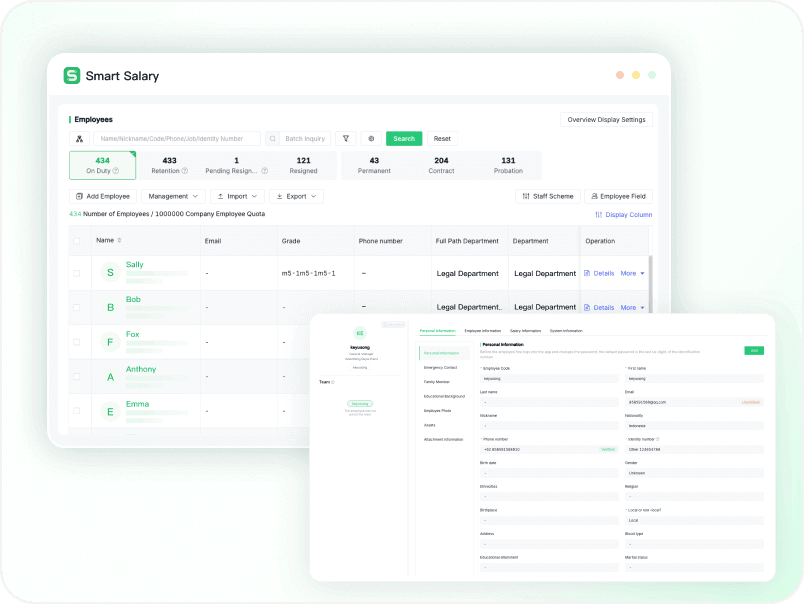Tick the checkbox for Bob's row
Screen dimensions: 804x604
(x=77, y=308)
